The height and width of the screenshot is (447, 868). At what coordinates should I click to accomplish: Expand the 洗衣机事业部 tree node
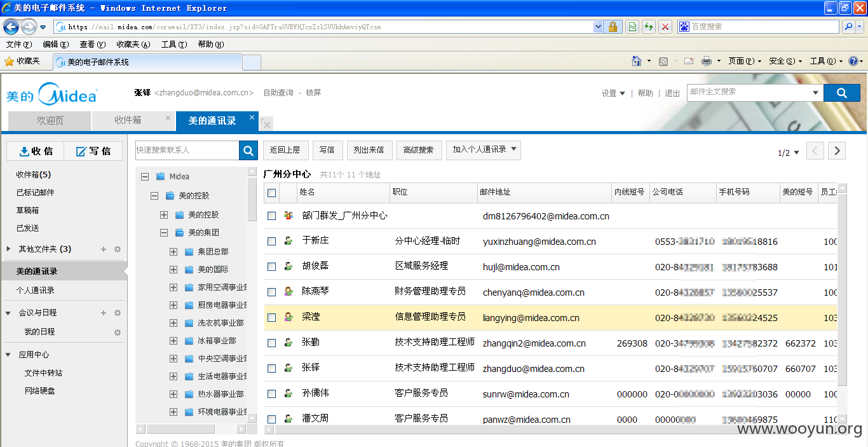173,323
